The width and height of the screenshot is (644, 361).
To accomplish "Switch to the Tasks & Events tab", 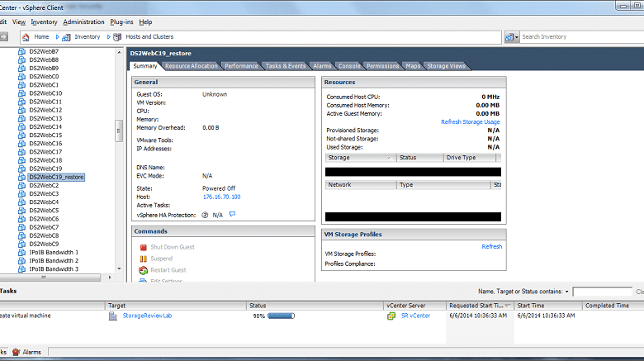I will [286, 66].
